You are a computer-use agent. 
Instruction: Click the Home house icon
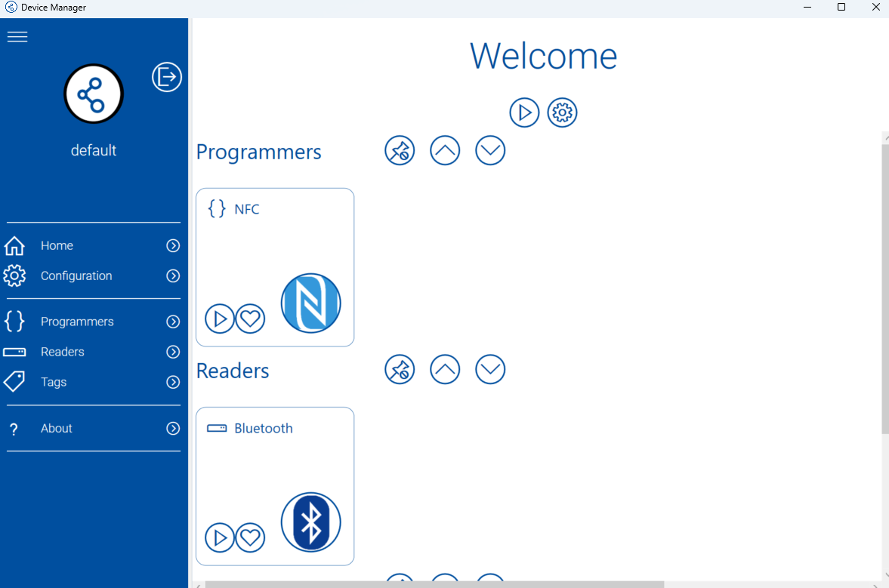tap(14, 246)
